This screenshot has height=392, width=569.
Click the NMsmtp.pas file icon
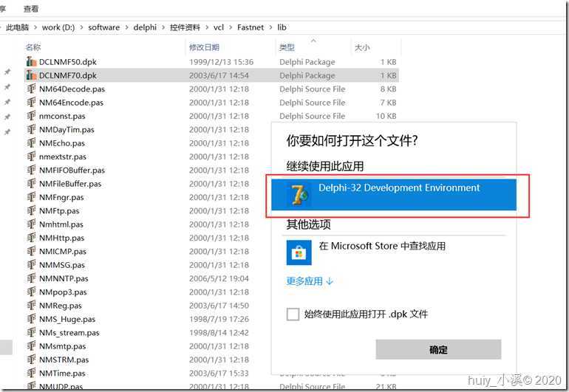click(32, 346)
